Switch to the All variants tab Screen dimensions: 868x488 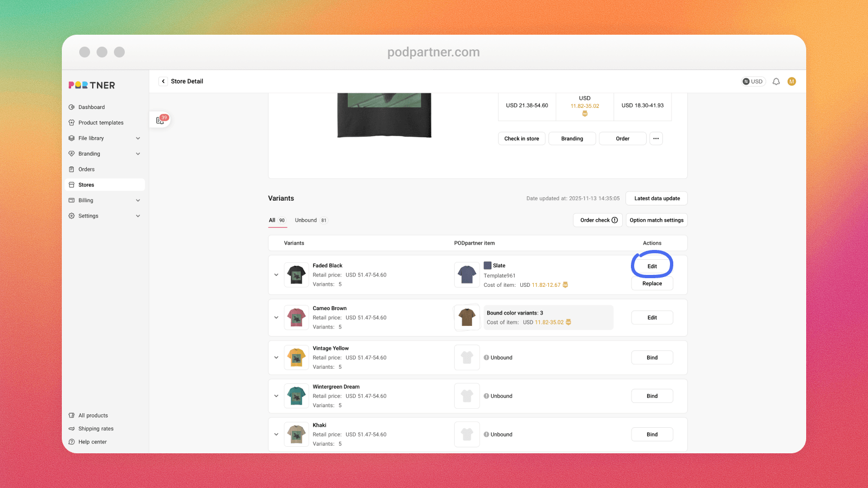(x=277, y=220)
